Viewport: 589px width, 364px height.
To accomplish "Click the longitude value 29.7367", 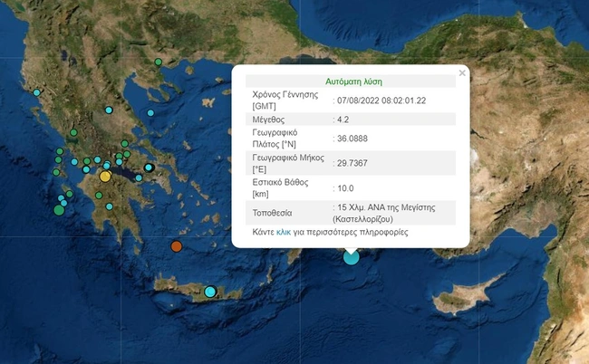I will click(x=355, y=164).
